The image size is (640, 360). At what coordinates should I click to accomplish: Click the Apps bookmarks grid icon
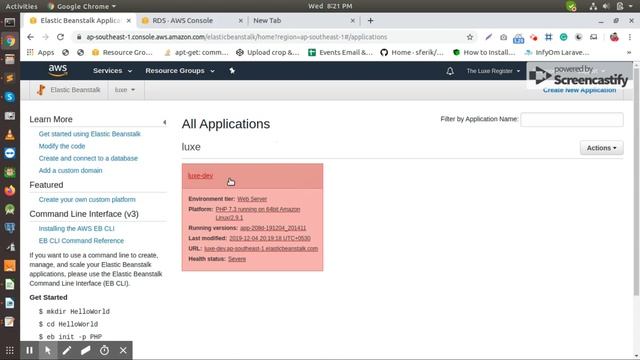click(x=30, y=52)
